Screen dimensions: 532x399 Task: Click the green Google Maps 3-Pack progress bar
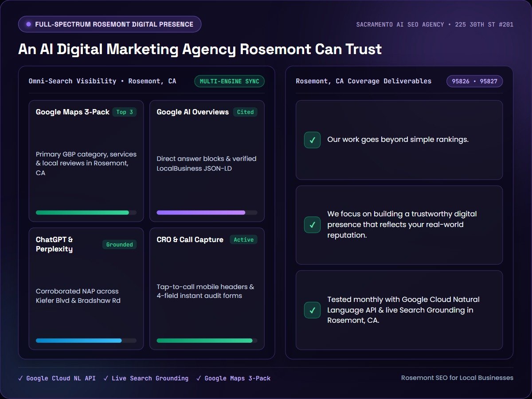(x=86, y=213)
